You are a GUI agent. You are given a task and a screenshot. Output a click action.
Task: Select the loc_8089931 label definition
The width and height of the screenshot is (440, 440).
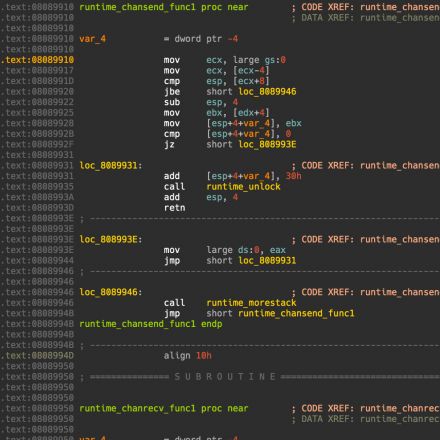pyautogui.click(x=111, y=166)
